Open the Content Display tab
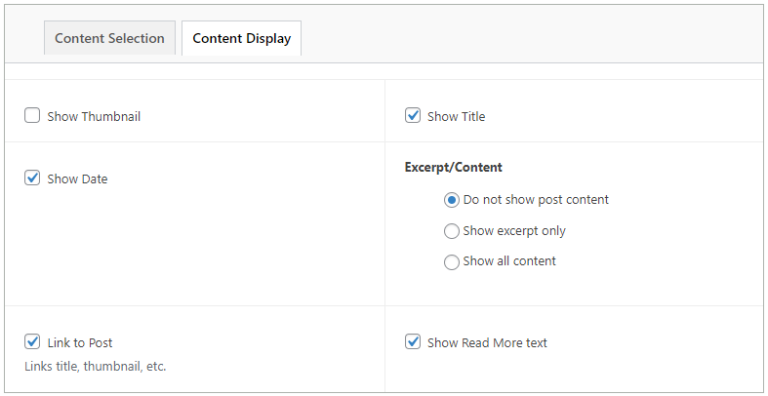The image size is (768, 396). click(241, 38)
